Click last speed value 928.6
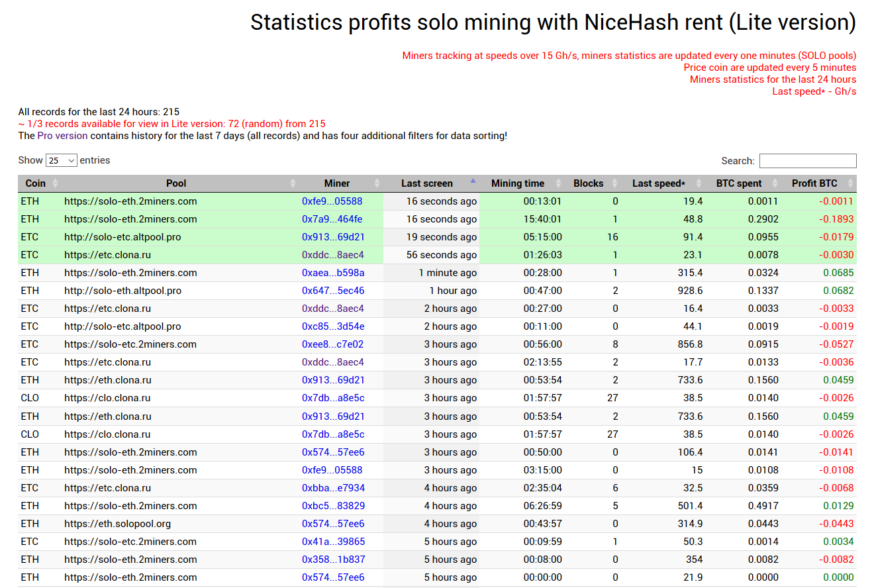 tap(690, 291)
